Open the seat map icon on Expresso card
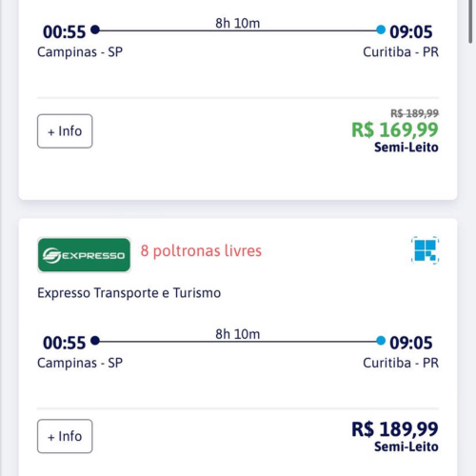The width and height of the screenshot is (476, 476). point(425,250)
